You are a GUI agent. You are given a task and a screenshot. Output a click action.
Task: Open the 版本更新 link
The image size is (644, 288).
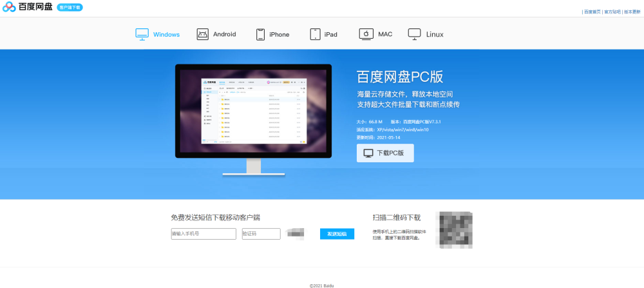click(x=632, y=12)
